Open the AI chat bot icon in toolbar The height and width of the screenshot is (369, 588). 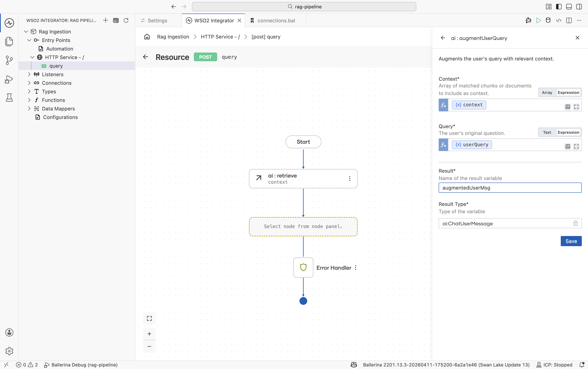coord(528,20)
